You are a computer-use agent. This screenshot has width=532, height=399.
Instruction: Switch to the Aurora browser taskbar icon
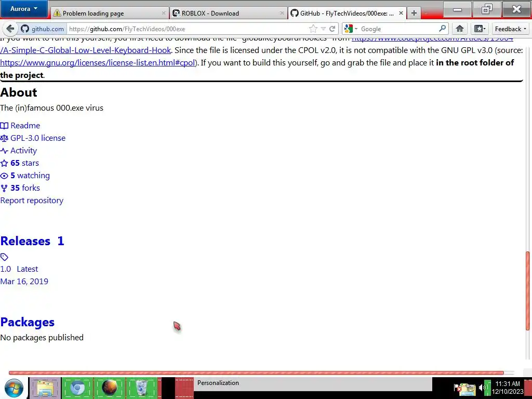[x=110, y=388]
